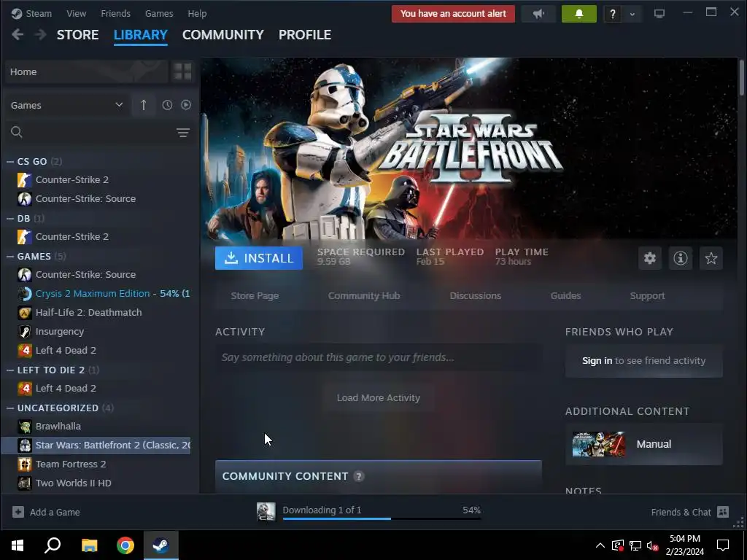Image resolution: width=747 pixels, height=560 pixels.
Task: Open Windows Start menu
Action: point(18,545)
